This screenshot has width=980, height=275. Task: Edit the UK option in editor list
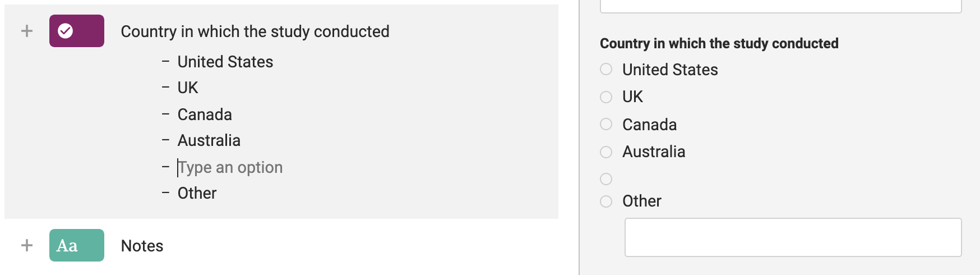click(188, 88)
